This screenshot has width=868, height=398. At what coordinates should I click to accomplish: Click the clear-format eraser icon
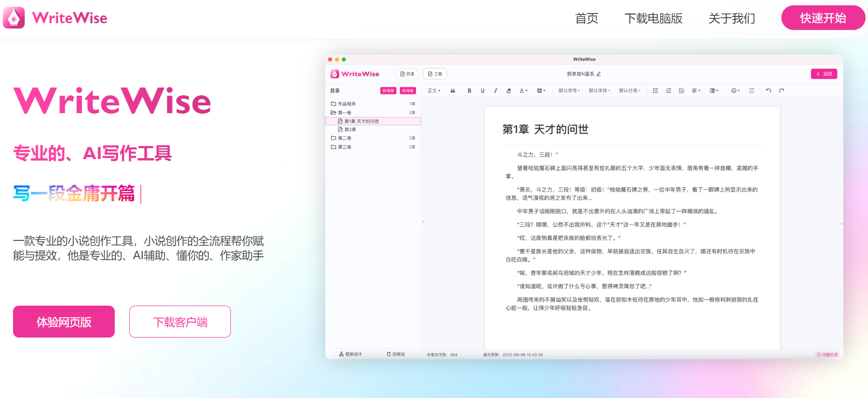(508, 90)
